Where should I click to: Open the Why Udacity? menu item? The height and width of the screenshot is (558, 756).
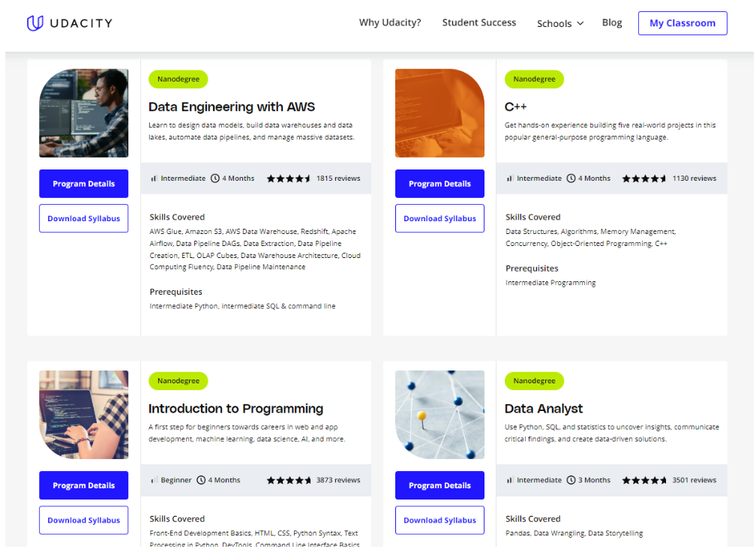(x=389, y=22)
